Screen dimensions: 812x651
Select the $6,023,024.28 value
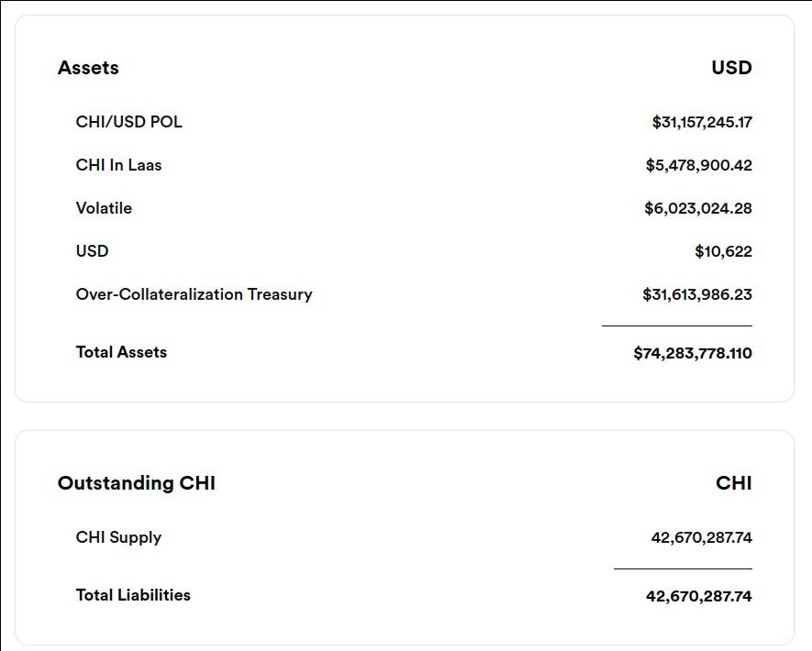click(698, 208)
